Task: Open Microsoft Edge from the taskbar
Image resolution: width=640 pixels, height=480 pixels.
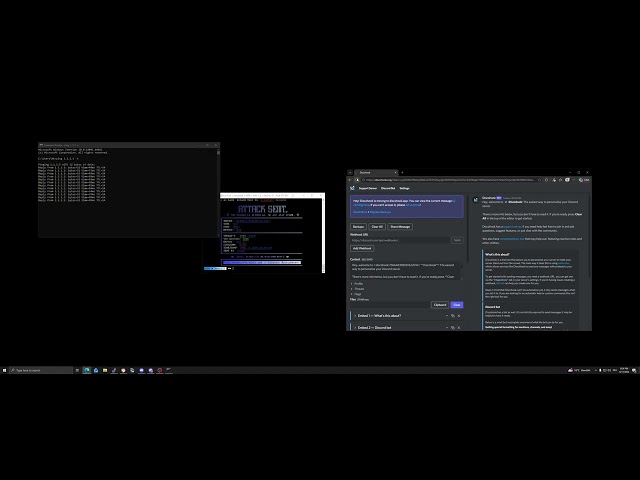Action: (x=87, y=370)
